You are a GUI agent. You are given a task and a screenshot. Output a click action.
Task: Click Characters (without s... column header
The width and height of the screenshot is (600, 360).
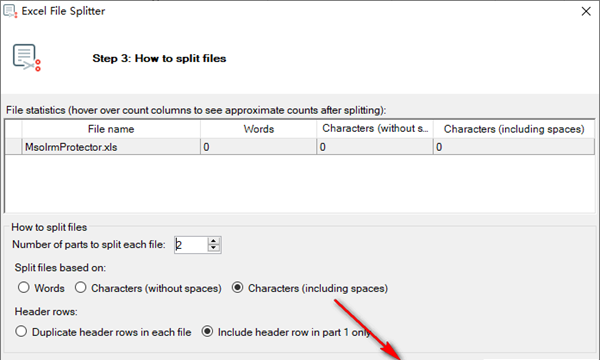click(x=375, y=129)
